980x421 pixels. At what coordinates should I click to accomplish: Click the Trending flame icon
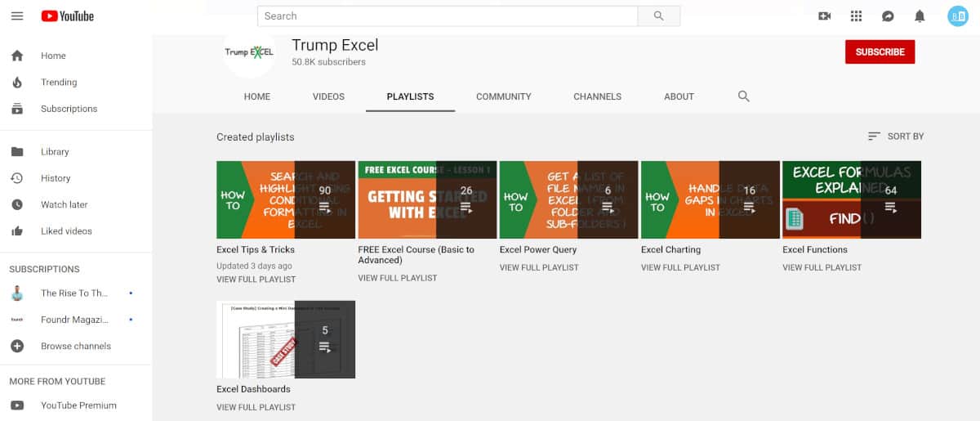pyautogui.click(x=17, y=82)
